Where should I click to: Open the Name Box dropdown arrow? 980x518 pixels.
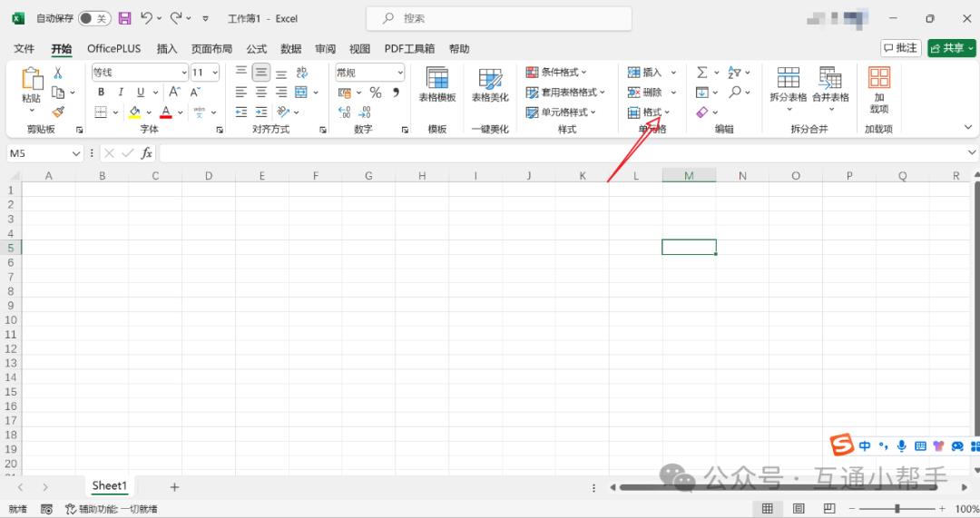click(76, 153)
